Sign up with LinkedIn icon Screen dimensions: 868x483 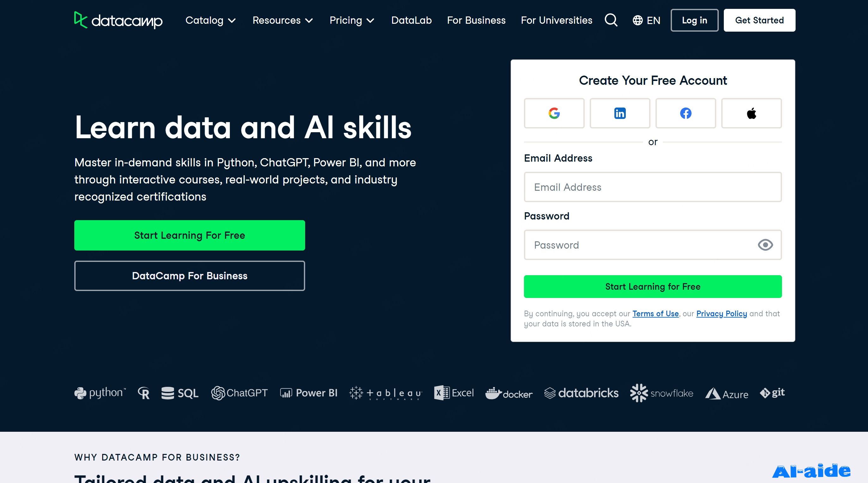point(620,113)
